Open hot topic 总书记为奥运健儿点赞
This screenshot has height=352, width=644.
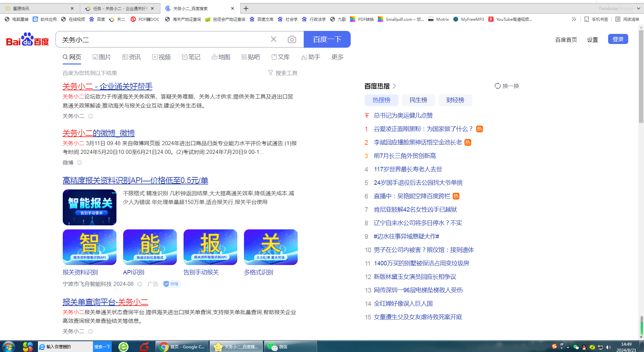(403, 116)
